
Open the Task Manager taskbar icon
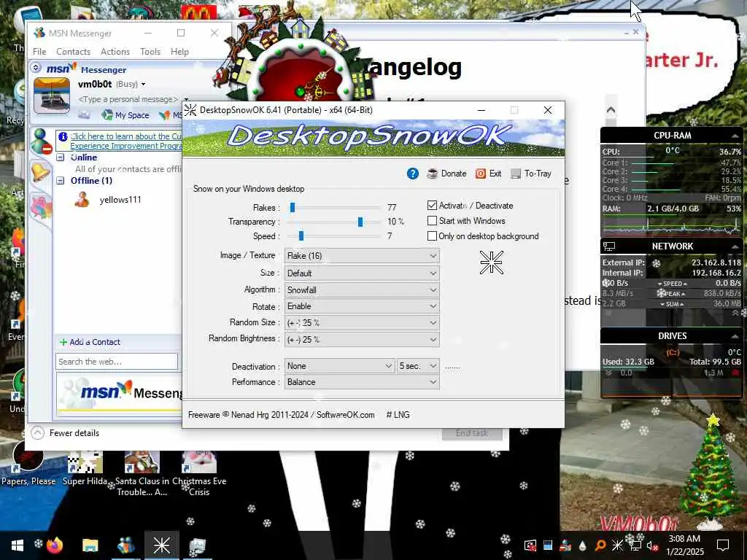pos(197,545)
